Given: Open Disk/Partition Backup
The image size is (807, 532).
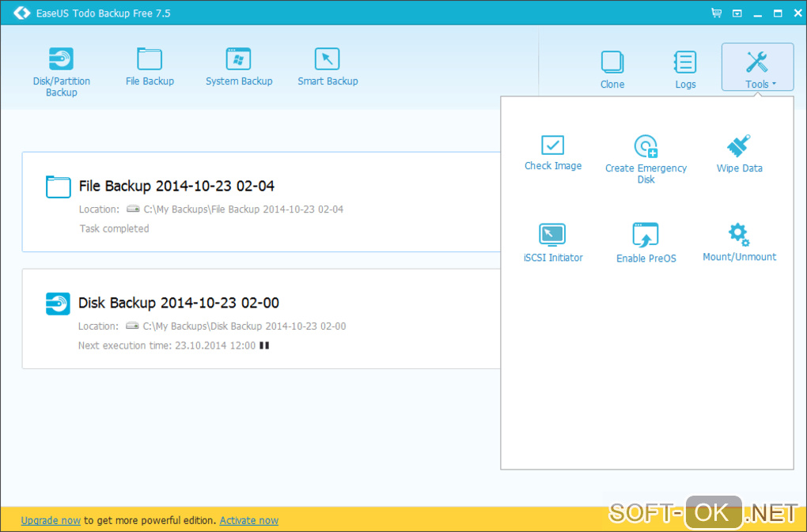Looking at the screenshot, I should [x=61, y=72].
